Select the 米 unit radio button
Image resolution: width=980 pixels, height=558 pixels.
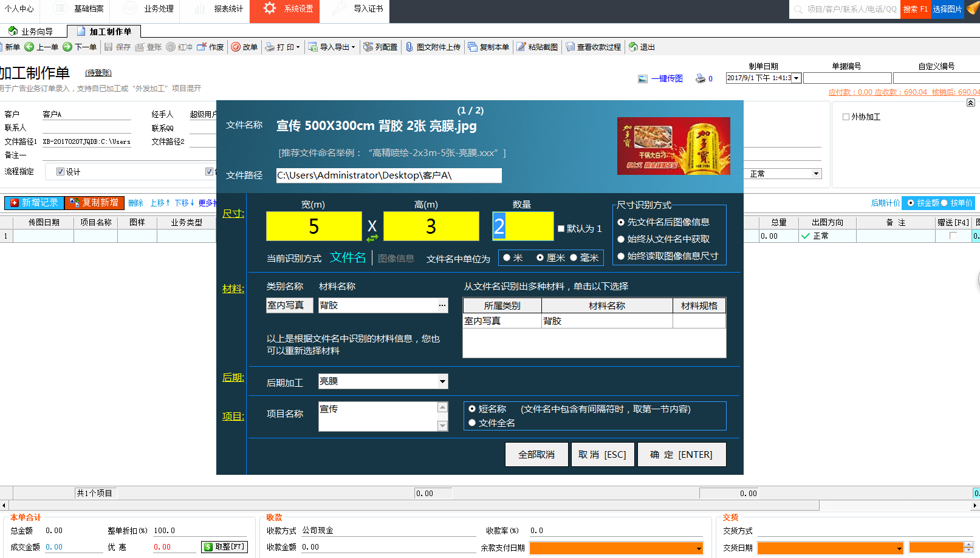507,257
